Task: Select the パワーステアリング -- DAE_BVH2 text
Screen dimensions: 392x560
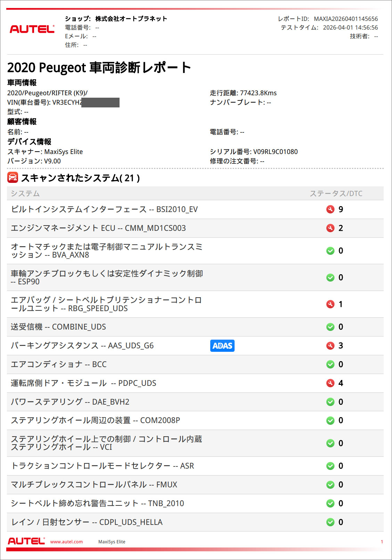Action: [70, 402]
